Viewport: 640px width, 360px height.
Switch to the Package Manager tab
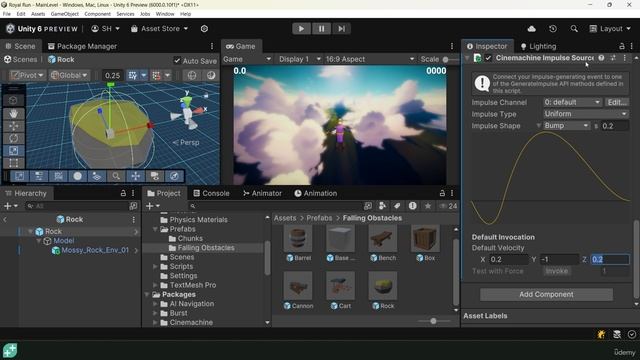click(82, 46)
